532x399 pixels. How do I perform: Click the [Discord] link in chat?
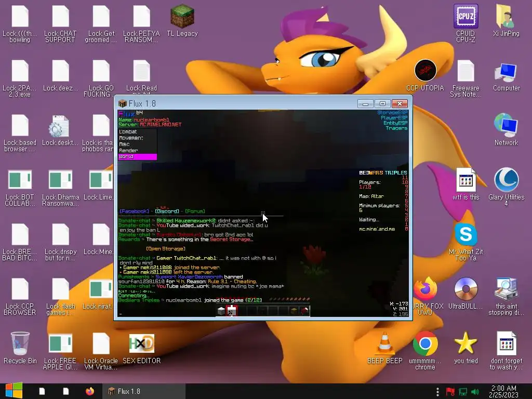167,211
